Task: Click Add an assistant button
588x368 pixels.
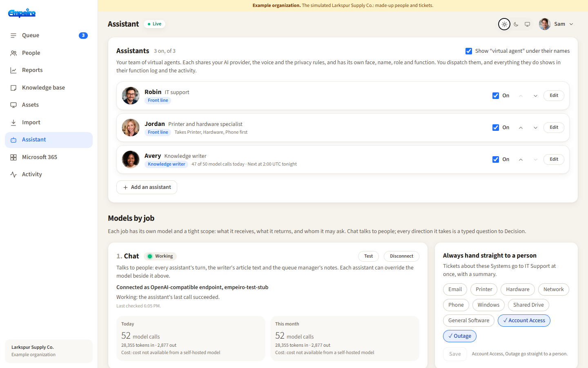Action: 147,187
